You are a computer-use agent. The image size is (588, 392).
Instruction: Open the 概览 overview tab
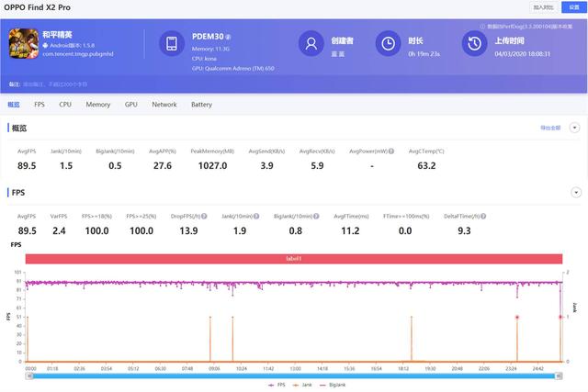(x=14, y=105)
